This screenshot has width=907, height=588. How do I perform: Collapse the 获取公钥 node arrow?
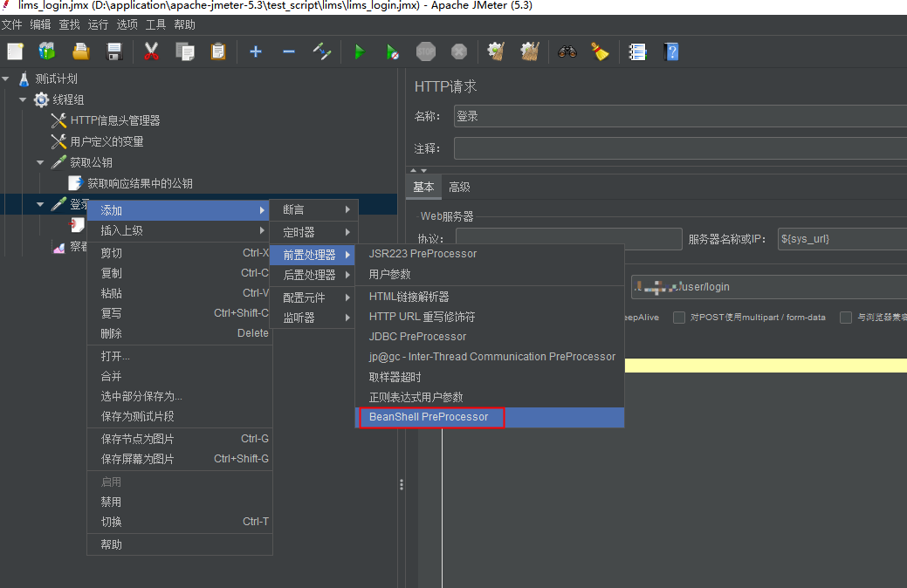(40, 162)
